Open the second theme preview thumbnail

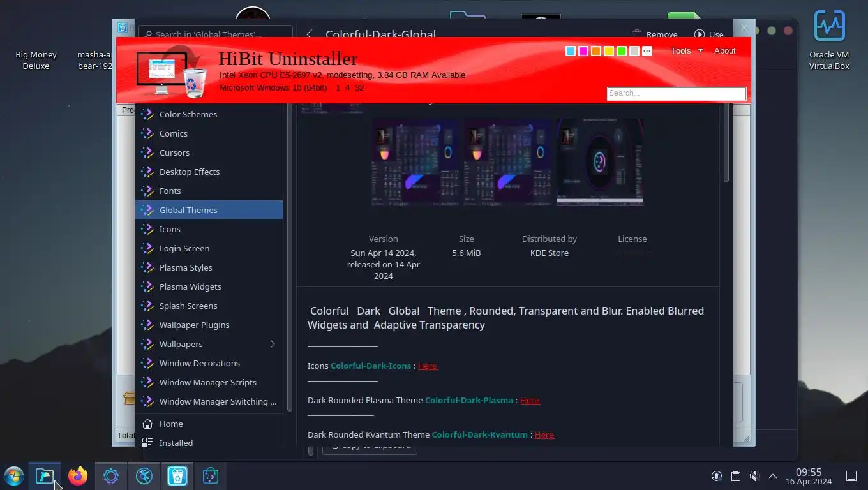[507, 161]
